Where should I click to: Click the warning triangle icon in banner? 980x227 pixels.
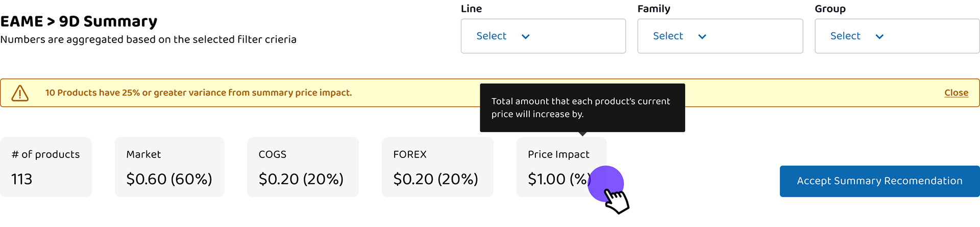tap(20, 93)
